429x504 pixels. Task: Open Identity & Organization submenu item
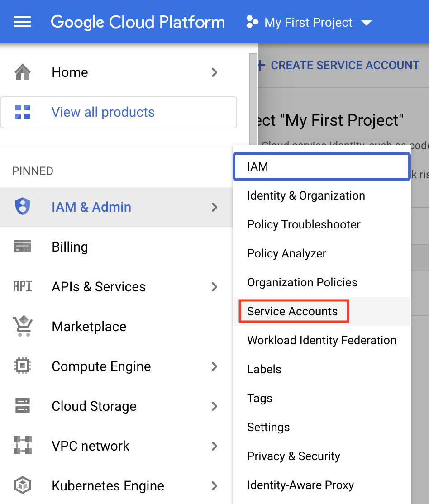coord(322,195)
